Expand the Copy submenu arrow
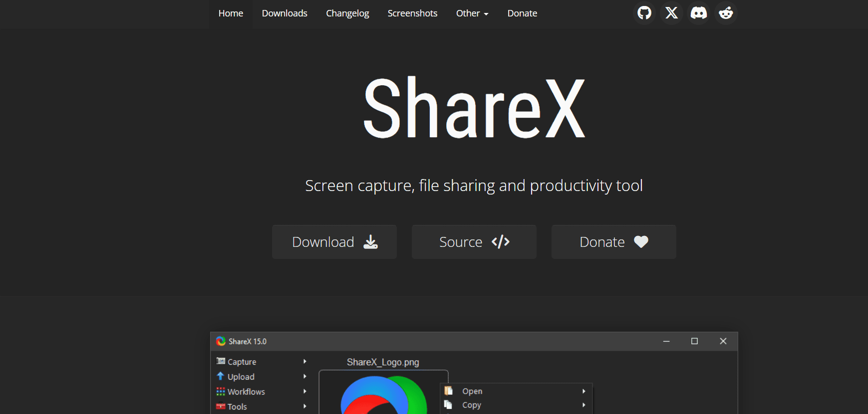Screen dimensions: 868x414 [583, 405]
